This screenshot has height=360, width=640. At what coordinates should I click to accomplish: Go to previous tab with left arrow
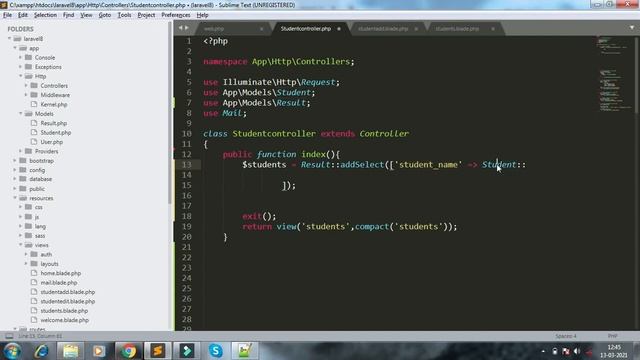(x=180, y=28)
